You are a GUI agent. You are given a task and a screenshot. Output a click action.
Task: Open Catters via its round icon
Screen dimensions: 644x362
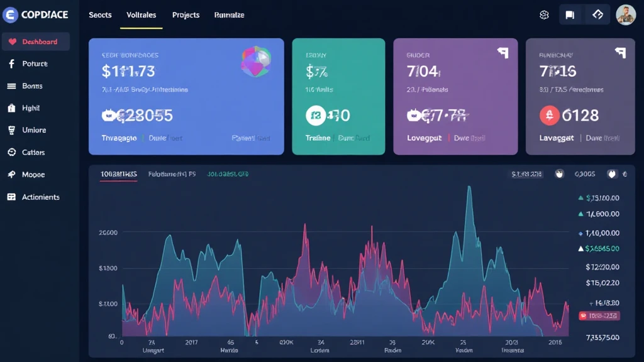11,152
